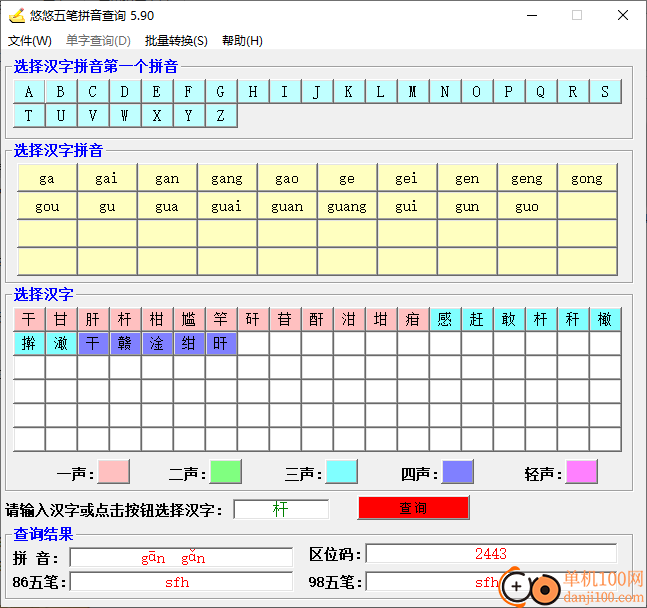Select the pinyin cell "gong"
Viewport: 647px width, 608px height.
click(587, 178)
